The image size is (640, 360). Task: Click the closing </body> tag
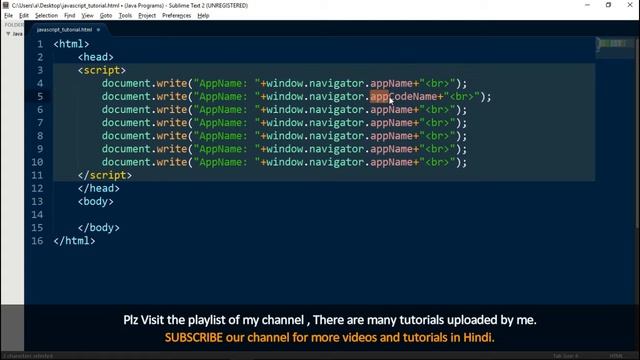99,228
